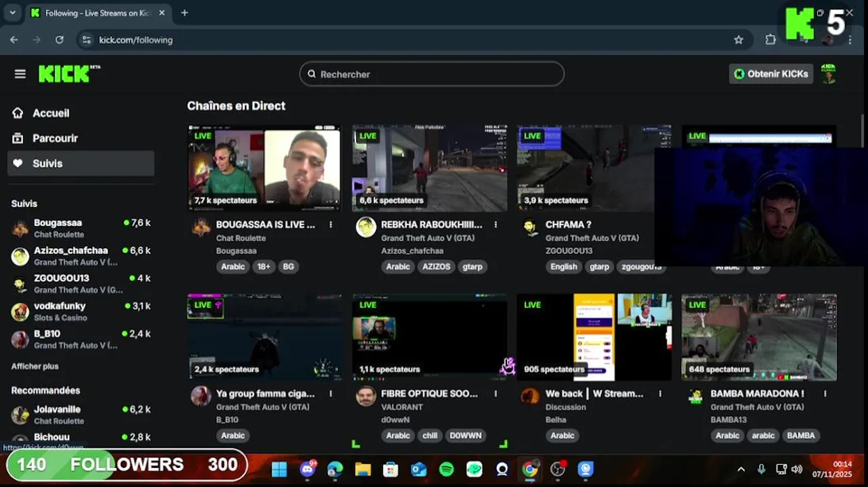Select the chill tag under FIBRE OPTIQUE
The image size is (868, 487).
tap(430, 436)
